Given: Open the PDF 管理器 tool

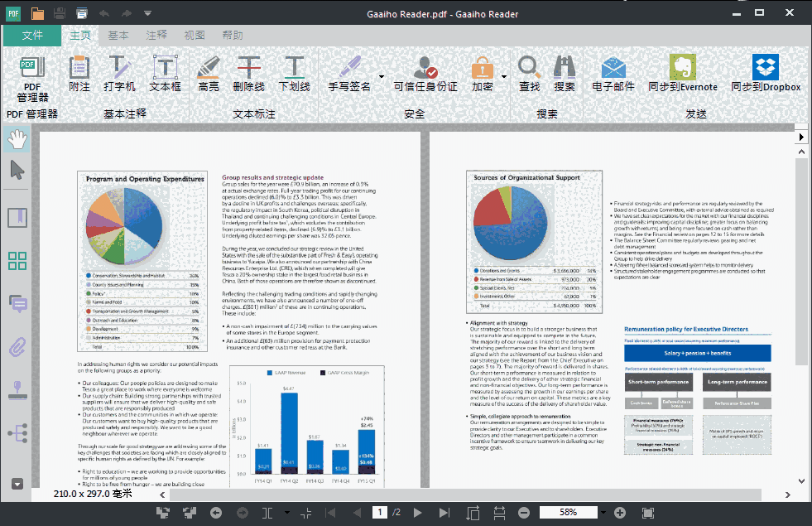Looking at the screenshot, I should click(x=32, y=80).
